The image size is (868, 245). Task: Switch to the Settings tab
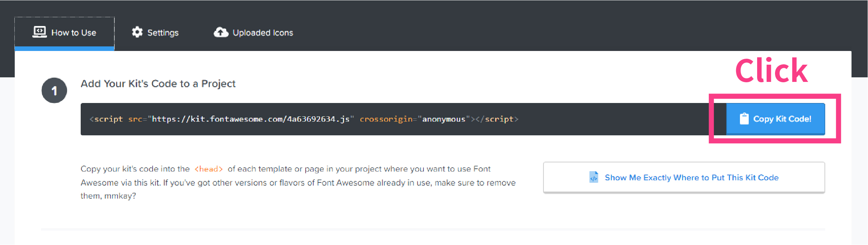tap(155, 33)
